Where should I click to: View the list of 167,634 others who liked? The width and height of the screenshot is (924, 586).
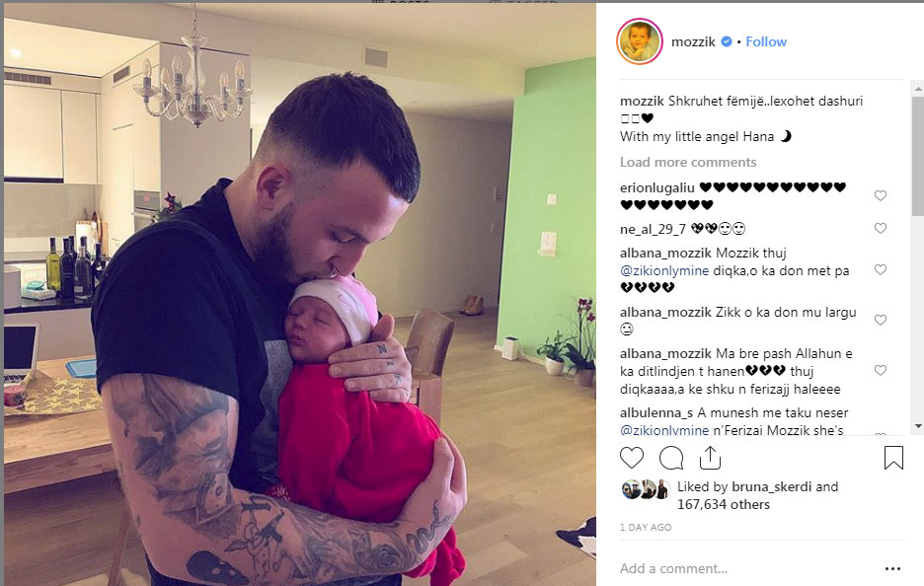coord(723,505)
